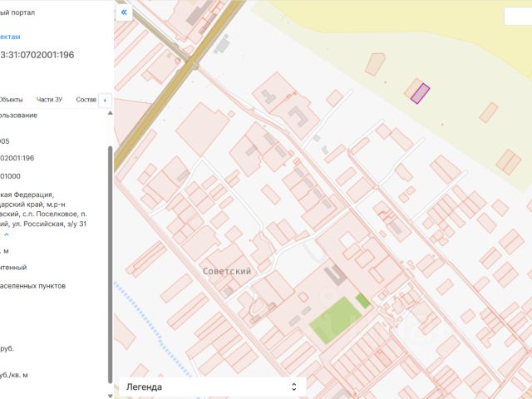Screen dimensions: 532x399
Task: Switch to the Части ЗУ tab
Action: [49, 100]
